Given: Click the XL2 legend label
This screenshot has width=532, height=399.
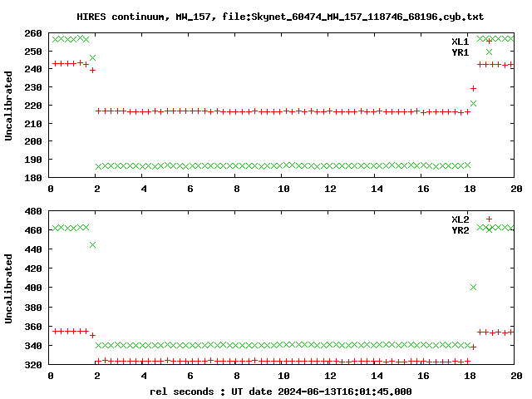Looking at the screenshot, I should point(460,219).
